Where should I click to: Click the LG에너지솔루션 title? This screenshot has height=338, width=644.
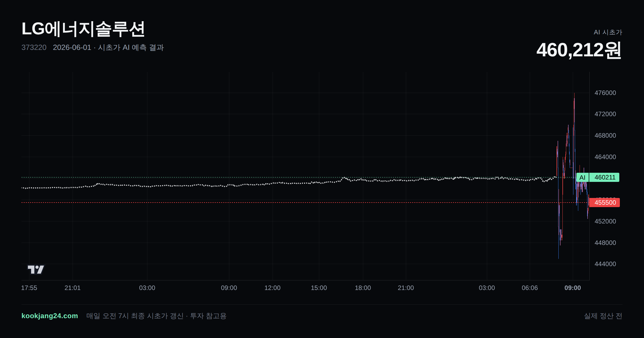(83, 29)
